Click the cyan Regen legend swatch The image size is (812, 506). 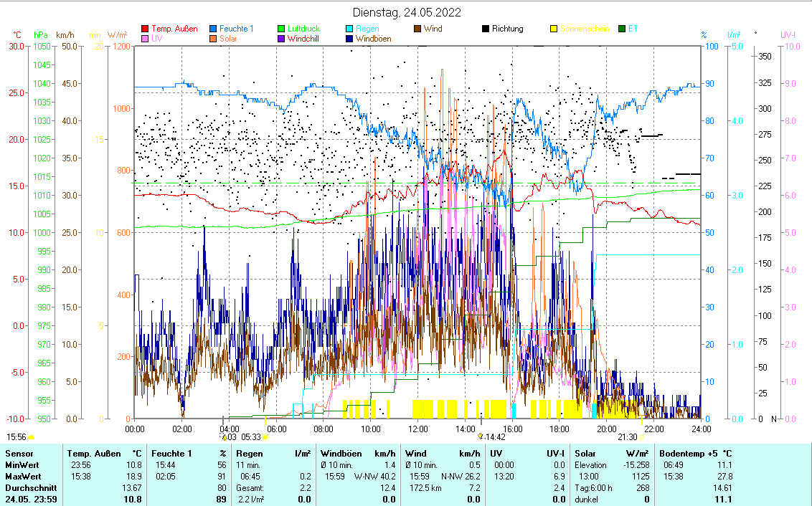[x=349, y=29]
